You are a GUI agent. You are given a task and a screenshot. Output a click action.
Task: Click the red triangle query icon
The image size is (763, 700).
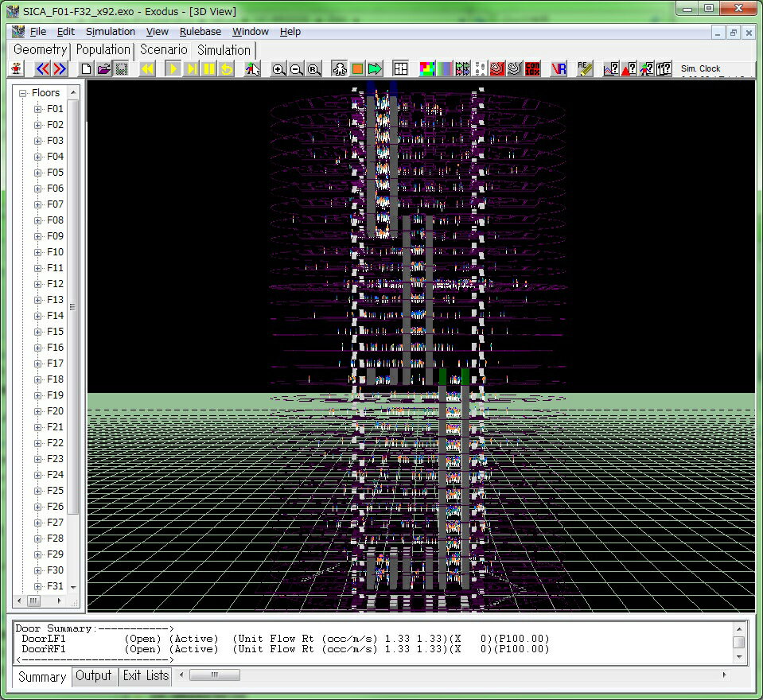(x=629, y=68)
